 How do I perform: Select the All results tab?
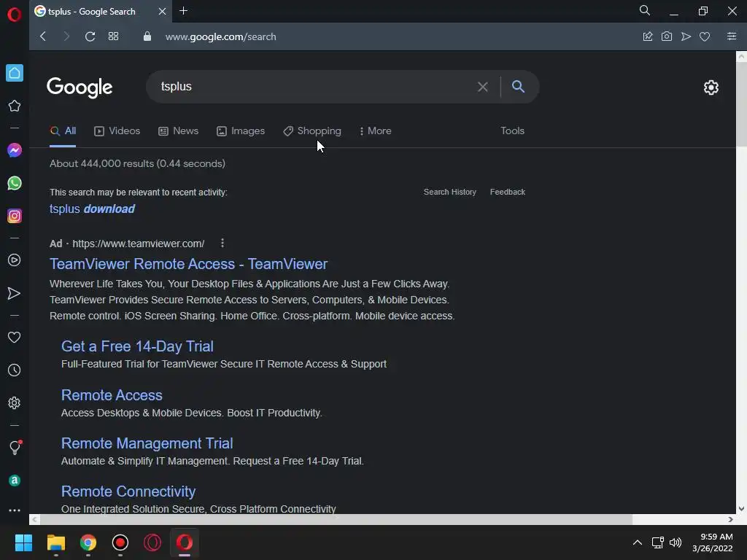pos(63,131)
